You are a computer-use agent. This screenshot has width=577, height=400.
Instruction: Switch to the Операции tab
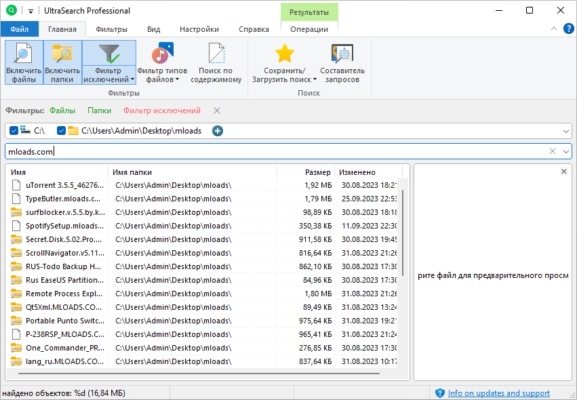click(x=309, y=29)
